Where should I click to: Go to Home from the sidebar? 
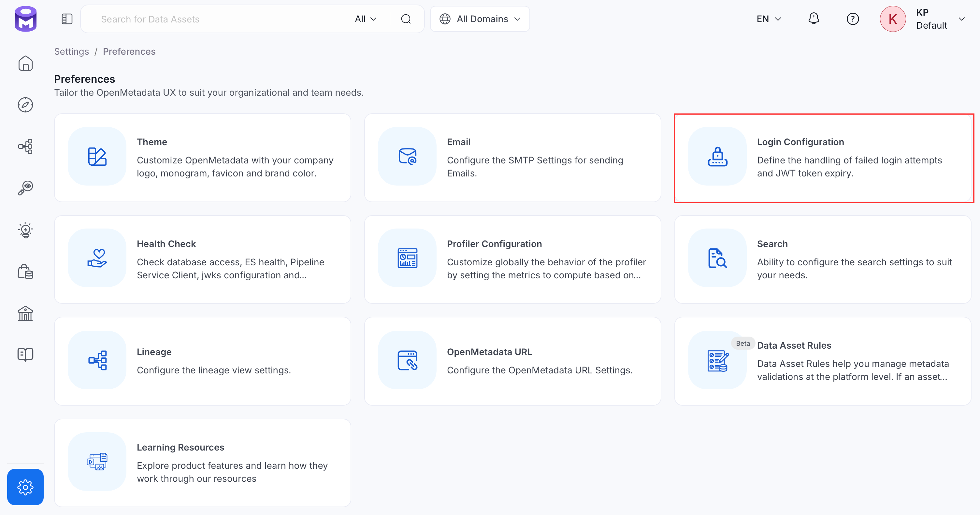[x=25, y=63]
